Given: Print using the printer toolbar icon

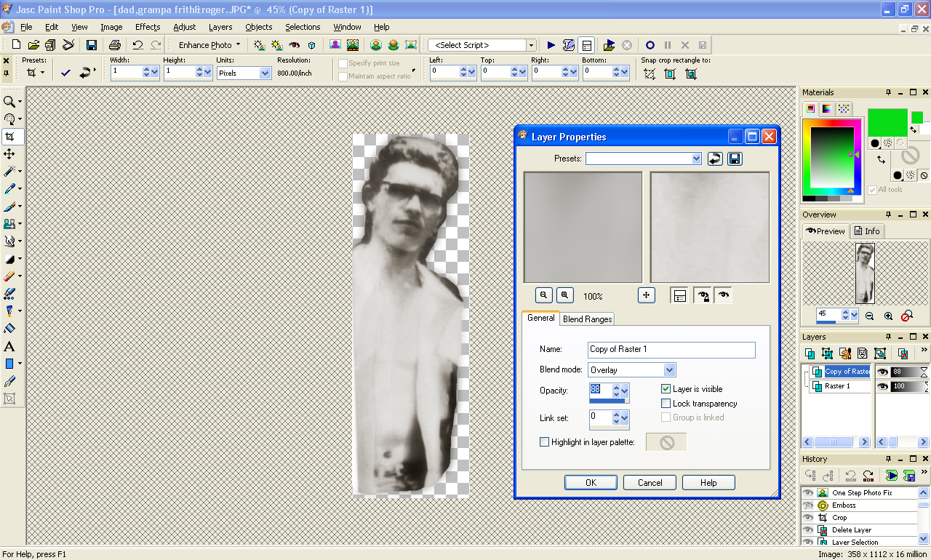Looking at the screenshot, I should 114,45.
